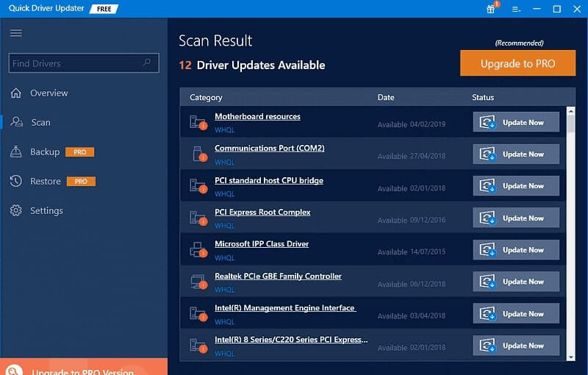The image size is (588, 375).
Task: Focus the Find Drivers search field
Action: point(84,63)
